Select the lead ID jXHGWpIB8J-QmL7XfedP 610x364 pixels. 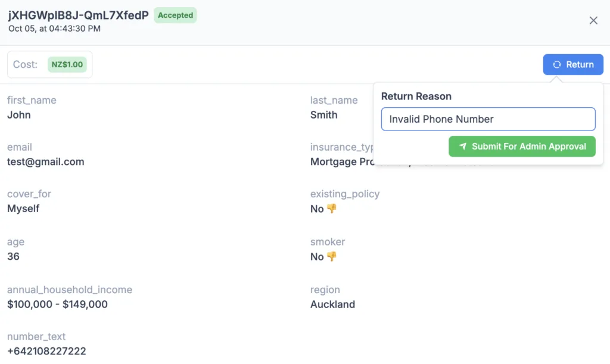coord(78,15)
